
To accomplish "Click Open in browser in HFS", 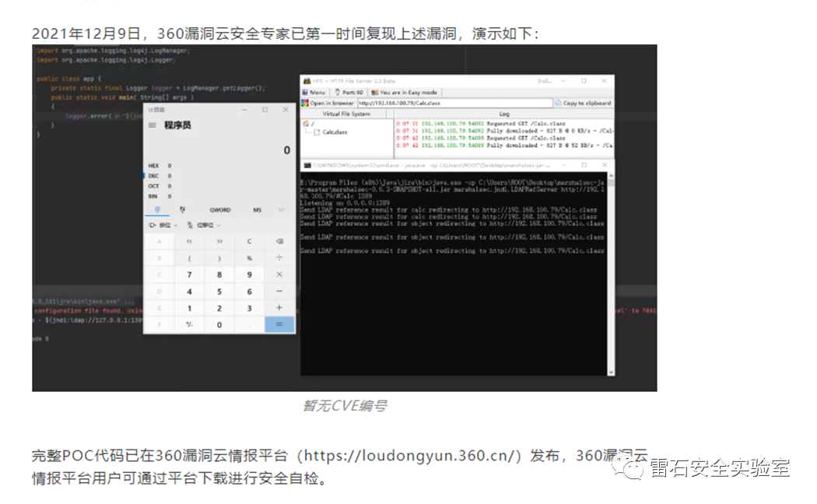I will click(x=328, y=103).
